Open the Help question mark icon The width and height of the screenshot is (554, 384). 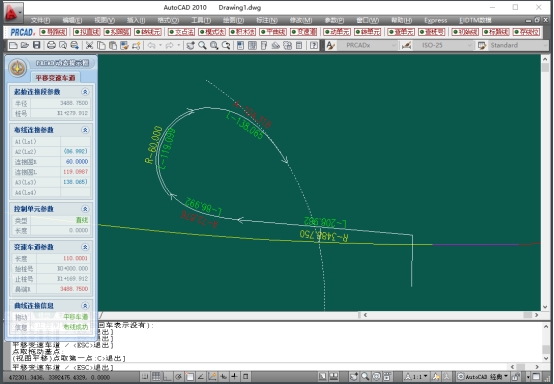coord(314,45)
